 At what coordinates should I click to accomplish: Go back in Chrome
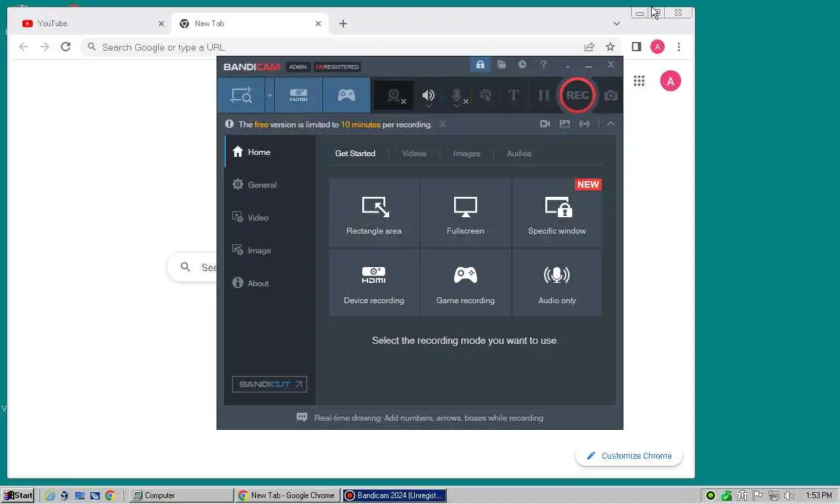(x=24, y=47)
